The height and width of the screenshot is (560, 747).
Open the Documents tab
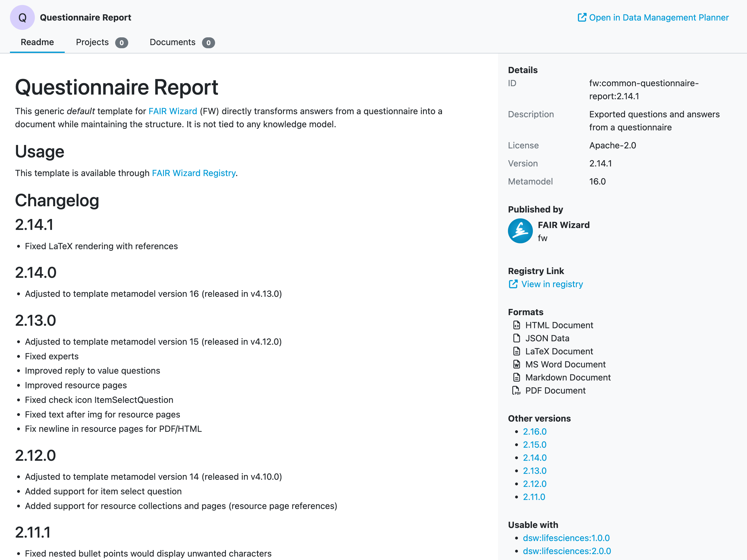[x=182, y=42]
